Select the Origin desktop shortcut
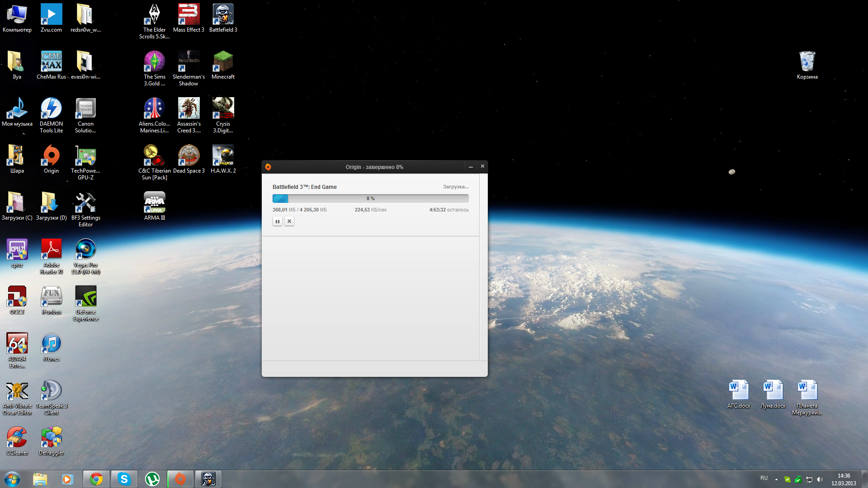 pos(52,160)
